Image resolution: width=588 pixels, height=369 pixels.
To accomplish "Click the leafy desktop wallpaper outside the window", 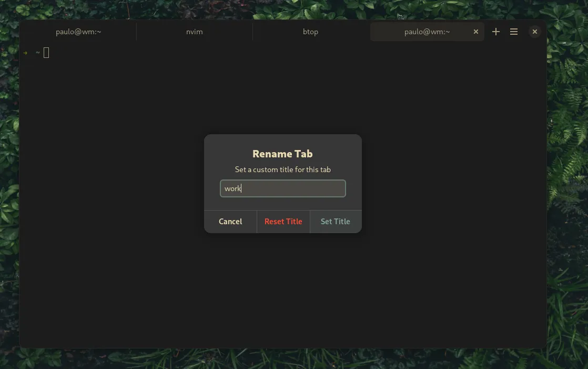I will 568,211.
